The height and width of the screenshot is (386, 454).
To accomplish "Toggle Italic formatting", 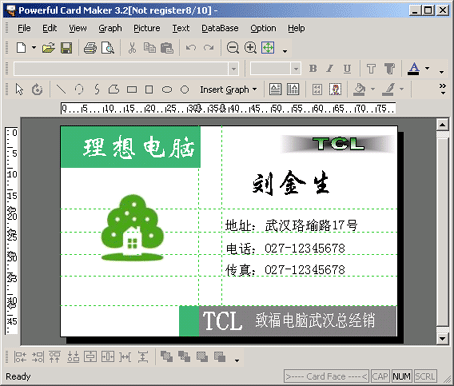I will pyautogui.click(x=330, y=69).
